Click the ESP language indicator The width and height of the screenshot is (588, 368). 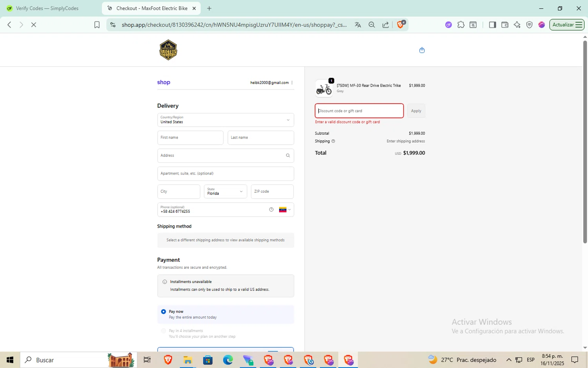[x=531, y=360]
